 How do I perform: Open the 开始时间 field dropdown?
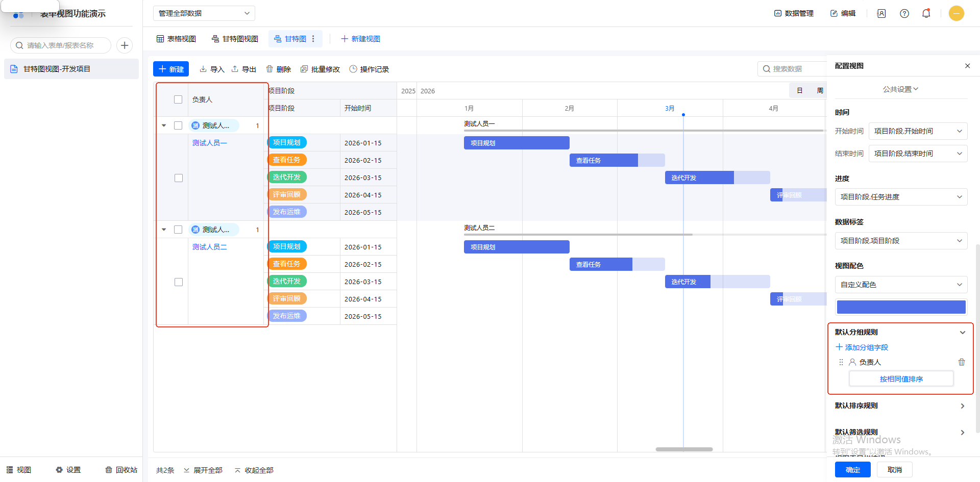[917, 131]
